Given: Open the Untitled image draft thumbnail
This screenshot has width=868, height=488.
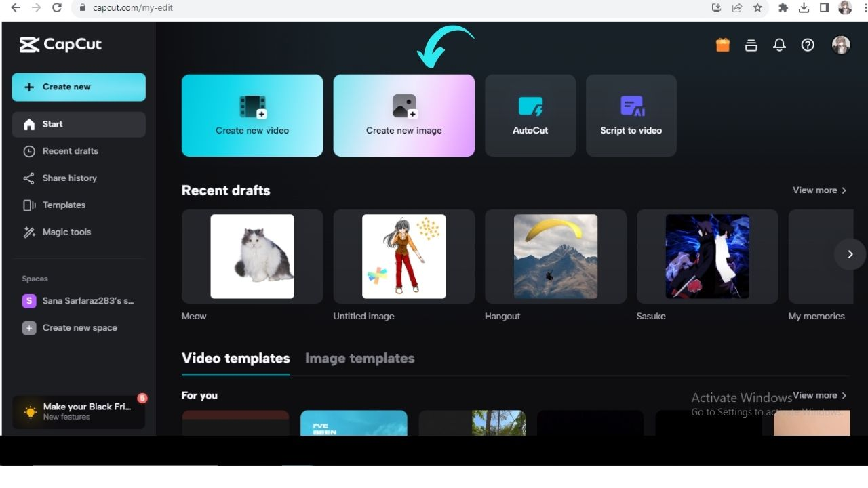Looking at the screenshot, I should 404,256.
